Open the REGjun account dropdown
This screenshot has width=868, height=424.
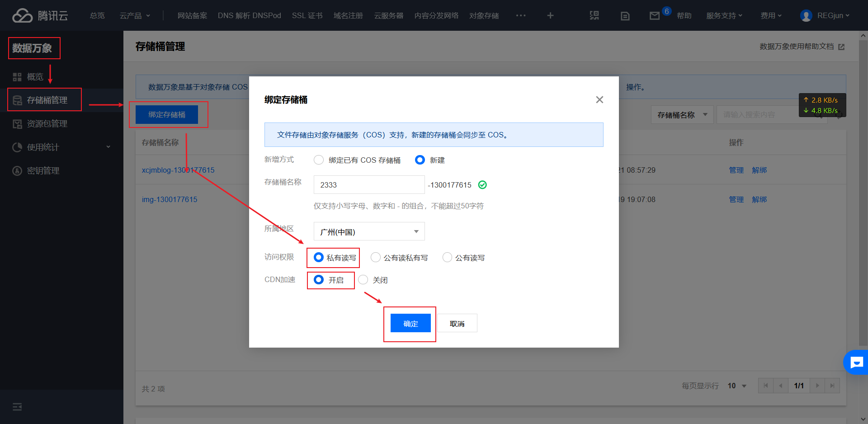[x=833, y=16]
